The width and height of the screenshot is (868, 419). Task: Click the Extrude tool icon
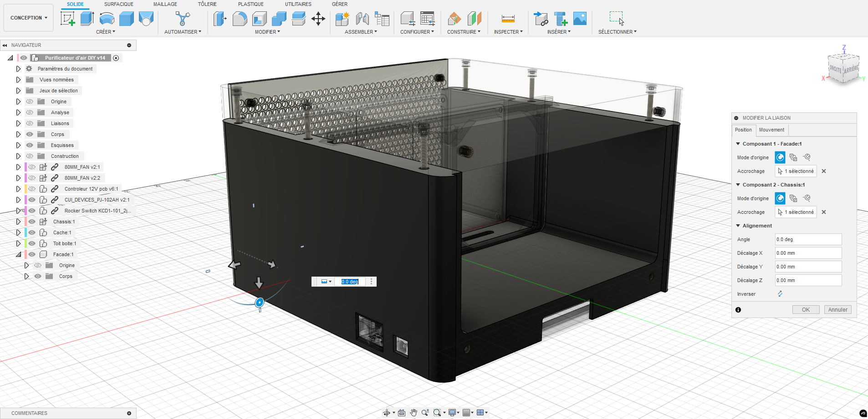point(87,19)
